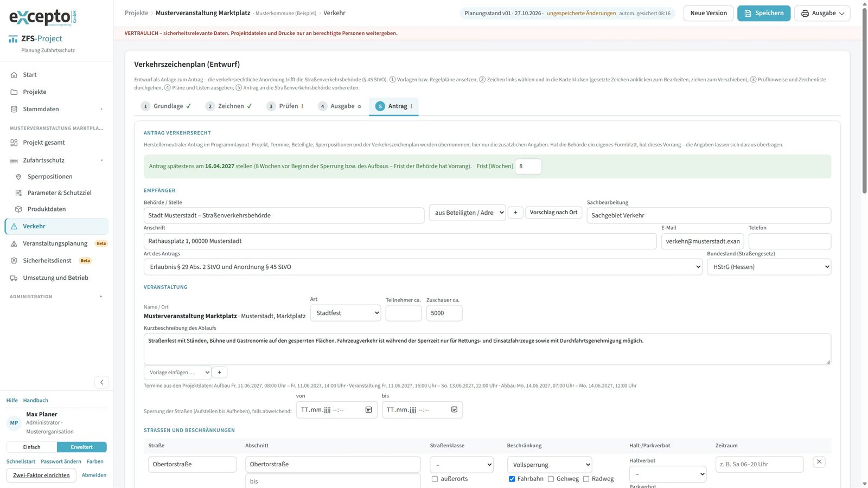Open the Vollsperrung restriction dropdown
868x488 pixels.
pyautogui.click(x=550, y=465)
